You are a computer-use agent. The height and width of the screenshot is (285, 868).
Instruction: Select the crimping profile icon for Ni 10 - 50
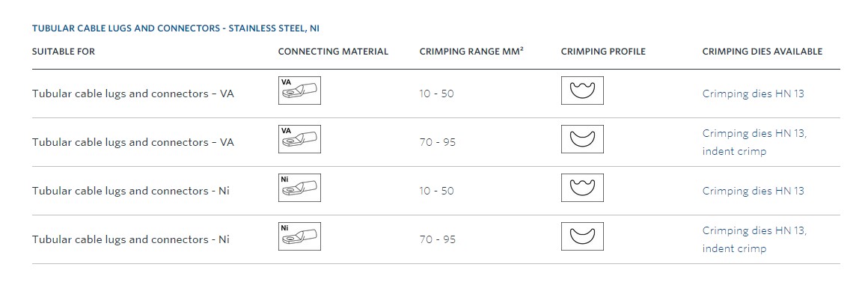click(582, 189)
